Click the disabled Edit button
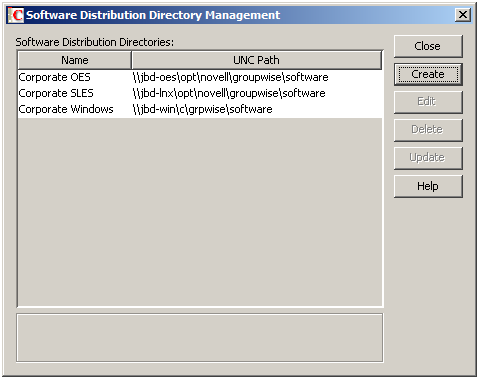The image size is (480, 379). tap(428, 102)
